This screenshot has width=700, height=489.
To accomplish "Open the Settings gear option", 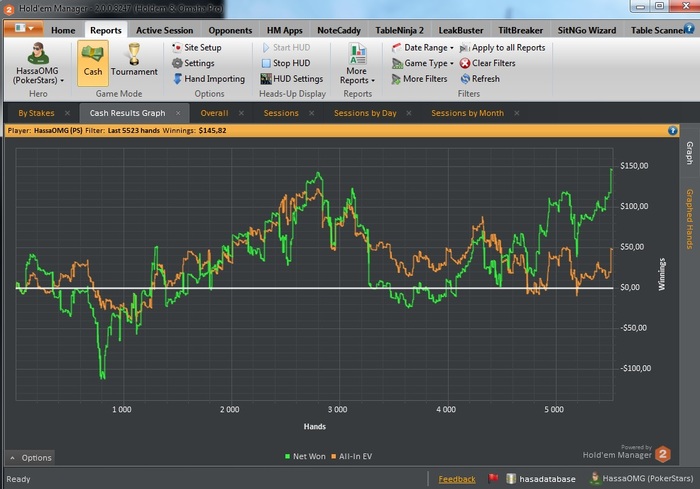I will (193, 63).
